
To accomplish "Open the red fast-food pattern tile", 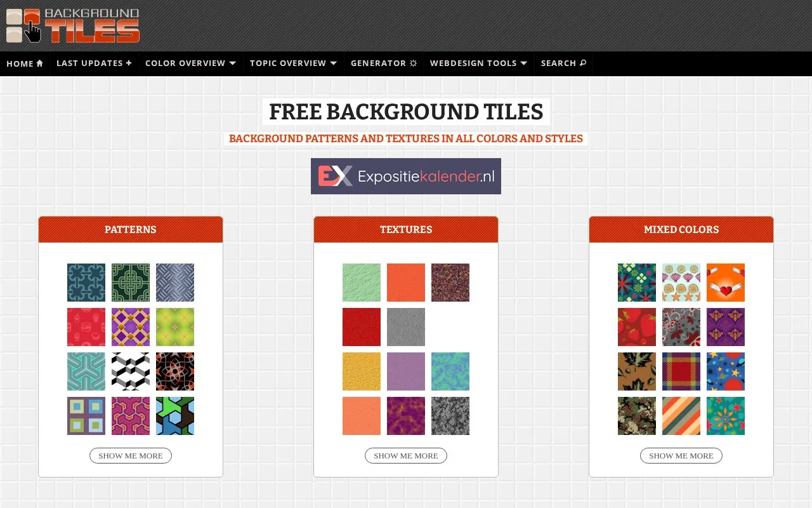I will pos(86,327).
